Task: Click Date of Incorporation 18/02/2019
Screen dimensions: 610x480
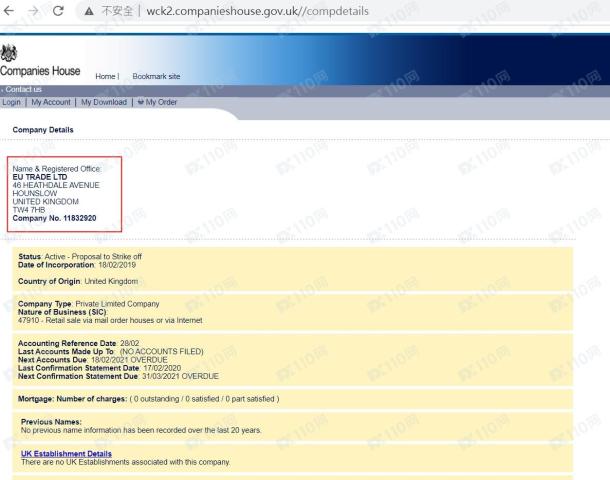Action: click(77, 265)
